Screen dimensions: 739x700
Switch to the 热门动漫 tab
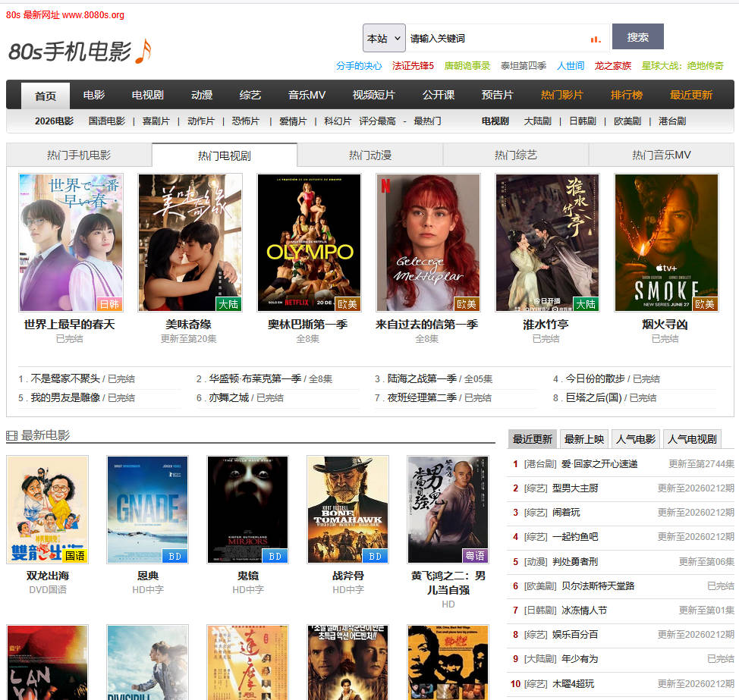pyautogui.click(x=369, y=155)
